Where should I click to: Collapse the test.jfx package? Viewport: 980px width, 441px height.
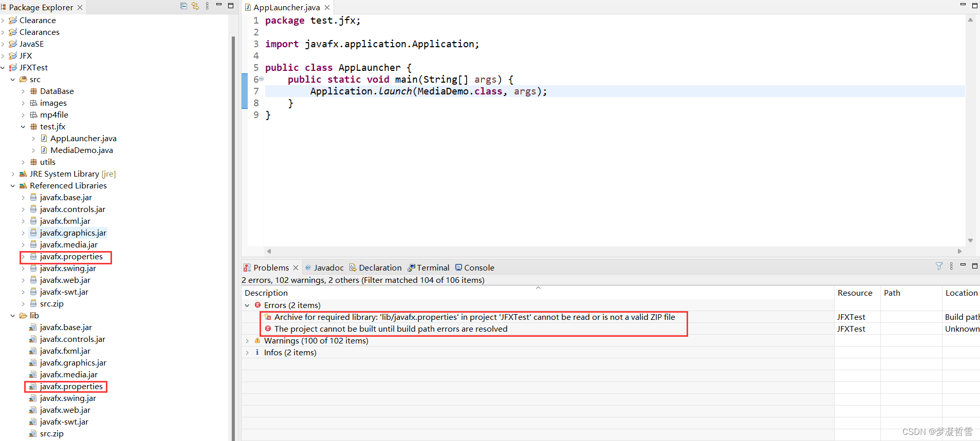click(x=23, y=126)
